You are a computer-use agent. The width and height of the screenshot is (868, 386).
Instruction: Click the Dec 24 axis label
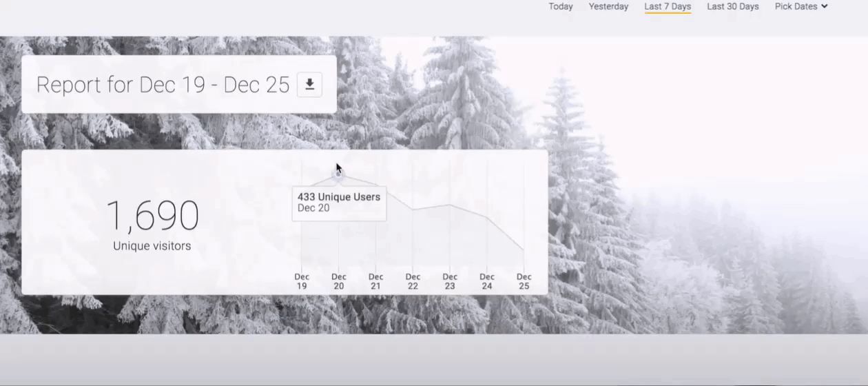(487, 281)
